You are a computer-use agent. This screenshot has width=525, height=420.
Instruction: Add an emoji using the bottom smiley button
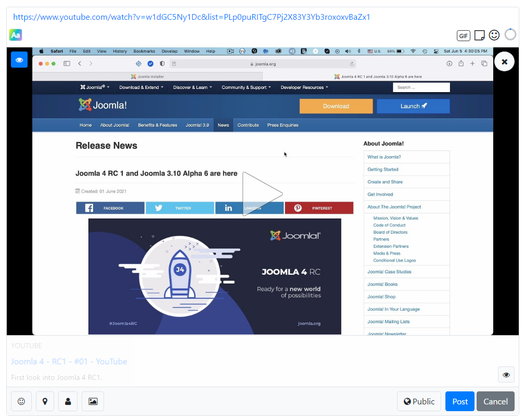[21, 401]
